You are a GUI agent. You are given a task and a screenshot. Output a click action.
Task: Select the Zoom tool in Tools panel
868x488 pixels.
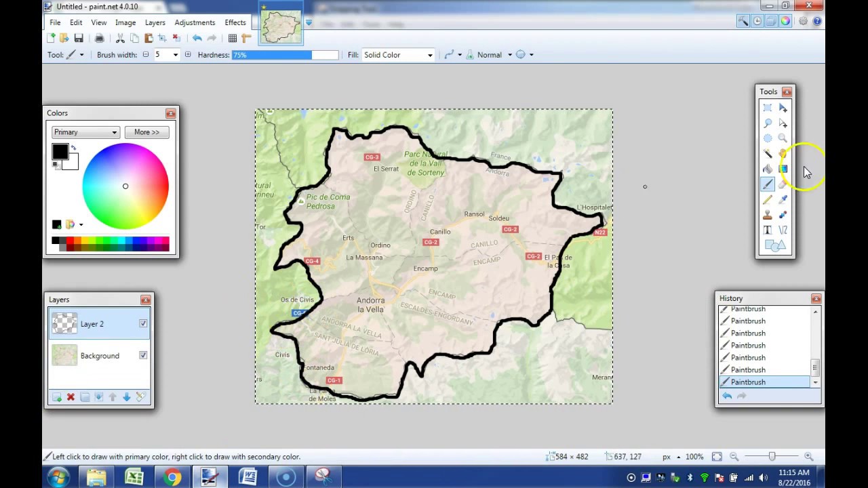point(783,138)
